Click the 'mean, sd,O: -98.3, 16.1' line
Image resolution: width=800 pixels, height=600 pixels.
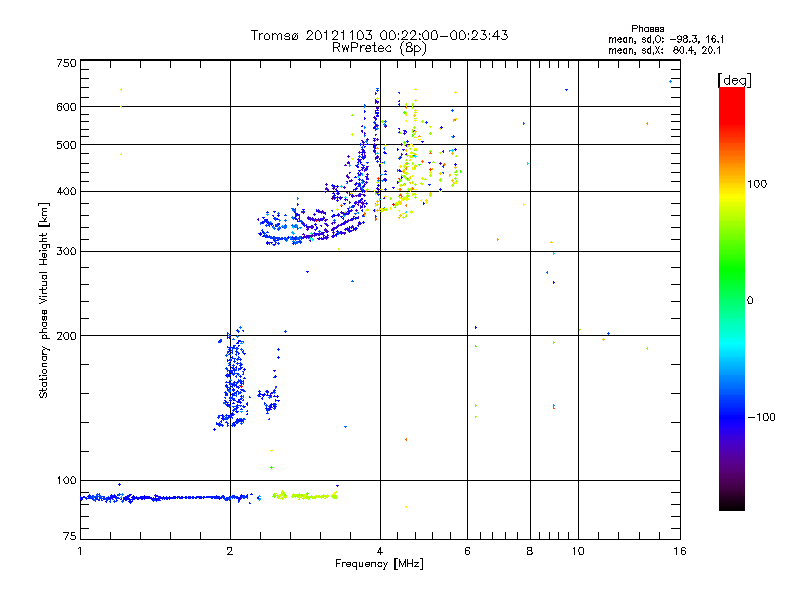[666, 39]
